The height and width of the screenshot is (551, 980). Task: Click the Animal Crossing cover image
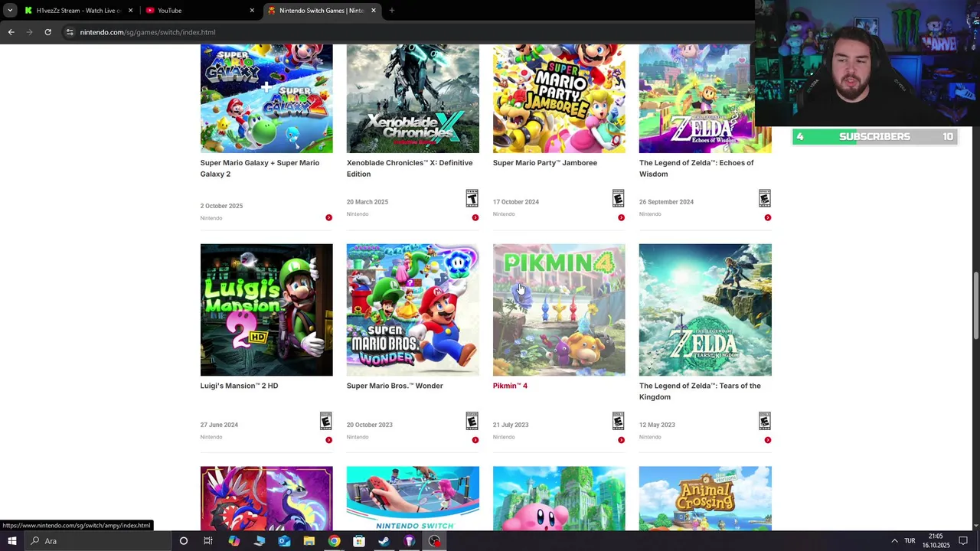(705, 498)
